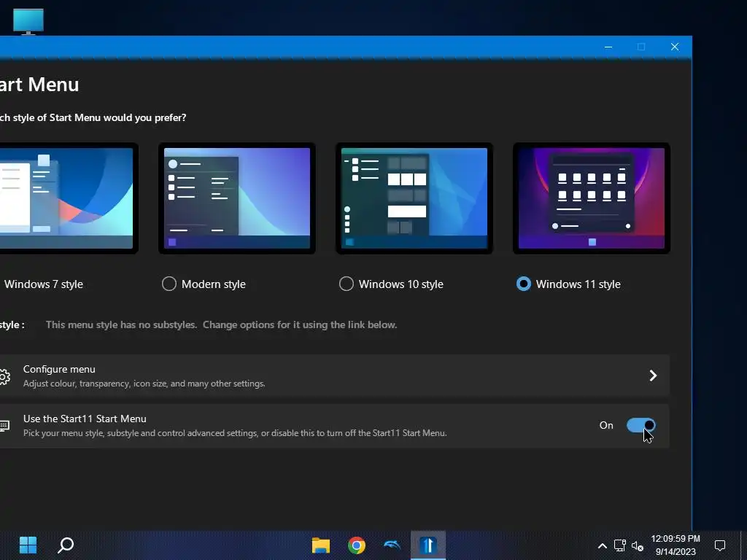Screen dimensions: 747x560
Task: Click the Windows Start button on taskbar
Action: tap(28, 545)
